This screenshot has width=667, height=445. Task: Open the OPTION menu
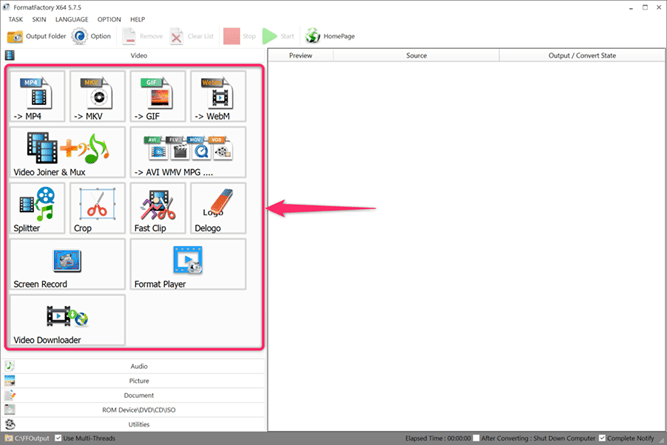pyautogui.click(x=109, y=20)
